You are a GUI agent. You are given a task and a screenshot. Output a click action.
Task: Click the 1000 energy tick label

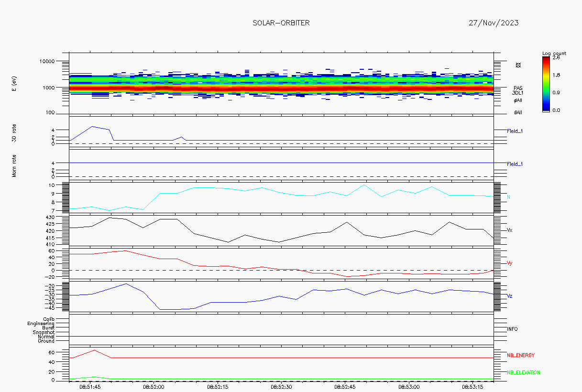(49, 87)
